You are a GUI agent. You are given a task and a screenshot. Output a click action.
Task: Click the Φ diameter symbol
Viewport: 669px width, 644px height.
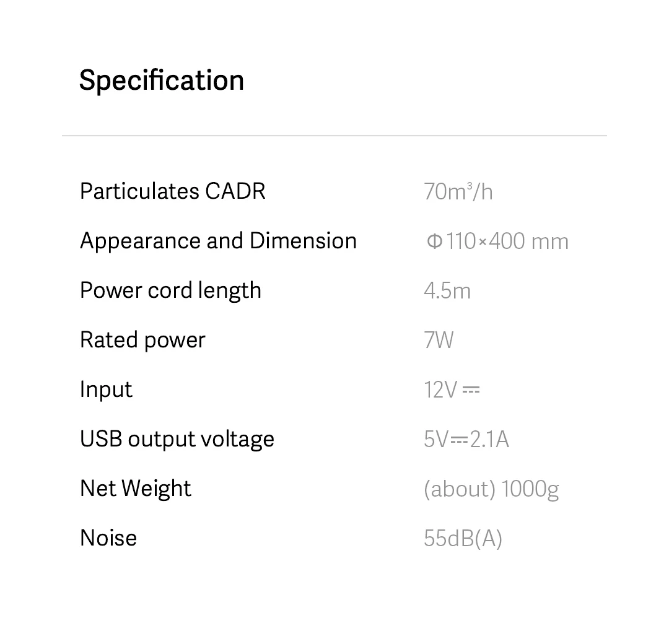[x=434, y=241]
